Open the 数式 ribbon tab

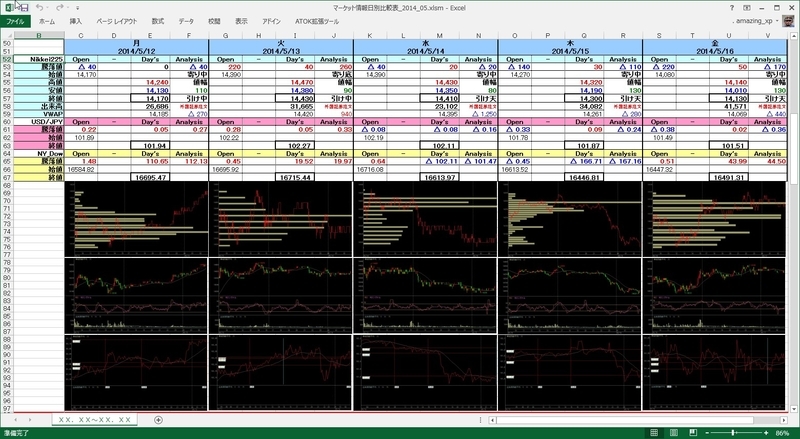pos(158,21)
